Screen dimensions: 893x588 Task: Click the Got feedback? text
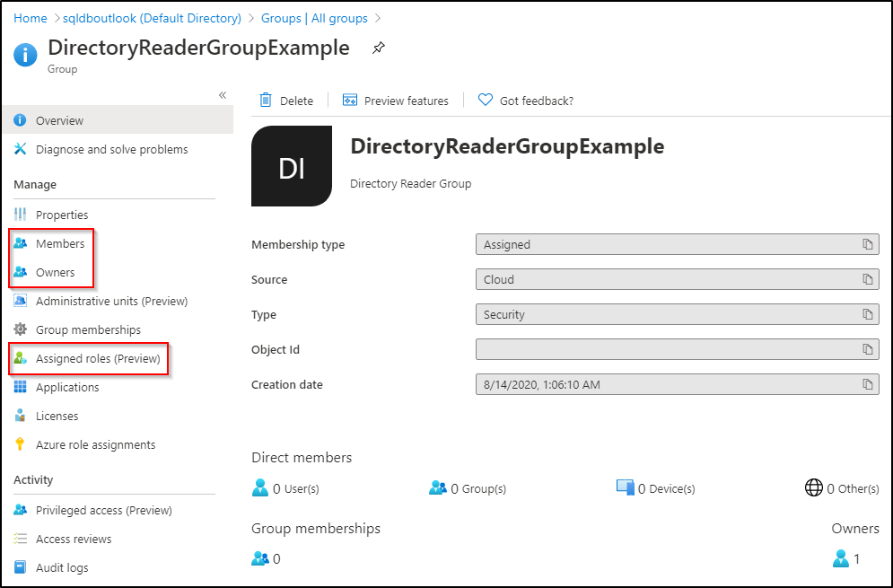pos(537,101)
